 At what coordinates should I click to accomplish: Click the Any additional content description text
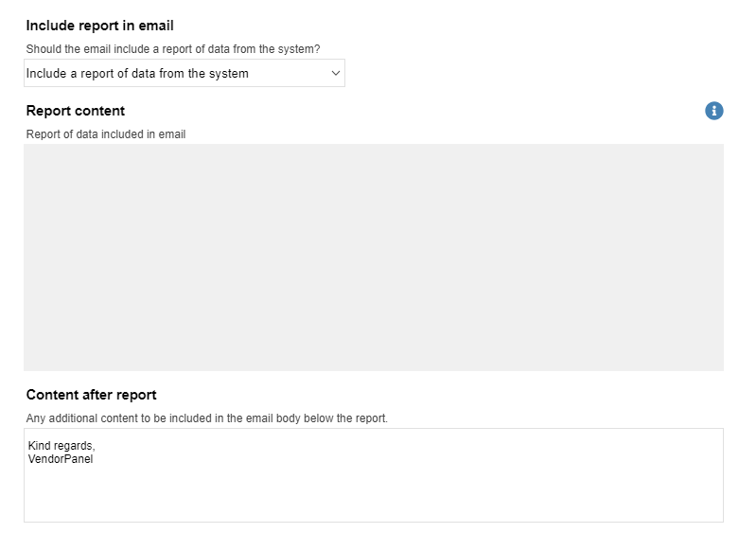coord(207,418)
